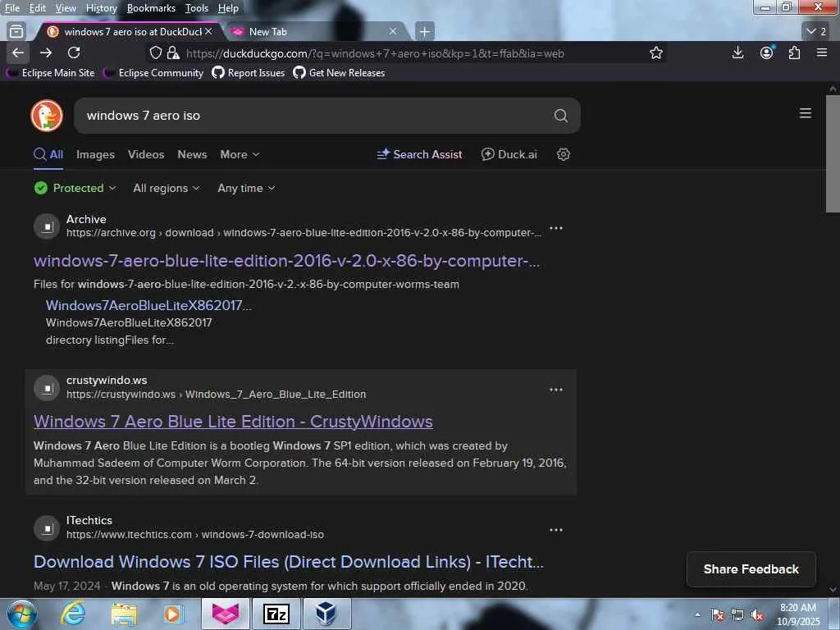
Task: Click the browser Back arrow
Action: pyautogui.click(x=18, y=52)
